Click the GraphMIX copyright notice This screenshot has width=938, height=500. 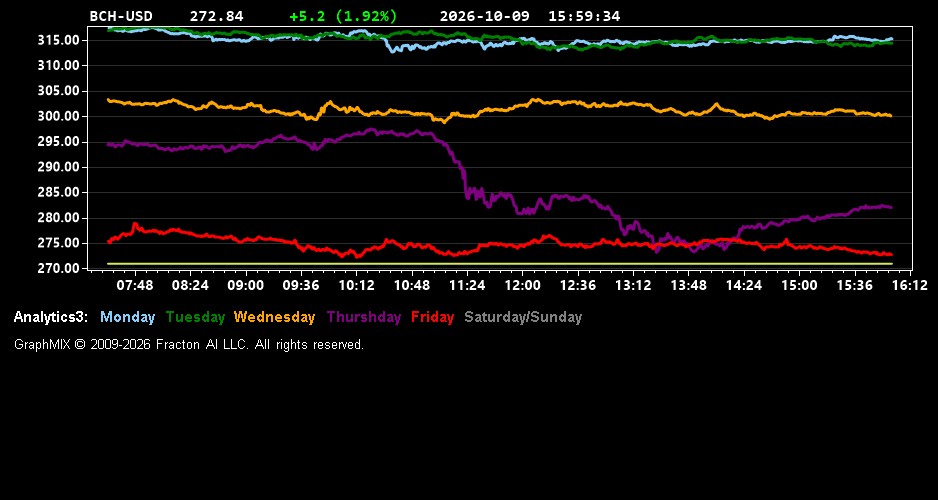[189, 344]
